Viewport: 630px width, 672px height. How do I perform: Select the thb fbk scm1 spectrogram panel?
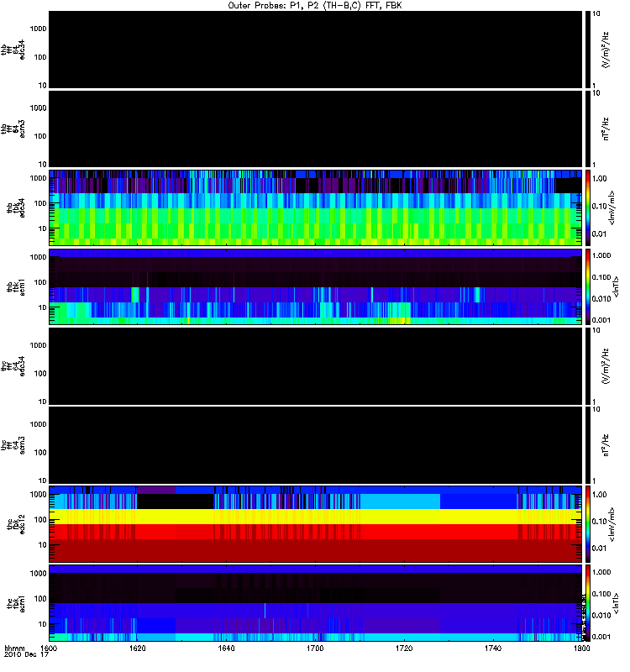(315, 286)
